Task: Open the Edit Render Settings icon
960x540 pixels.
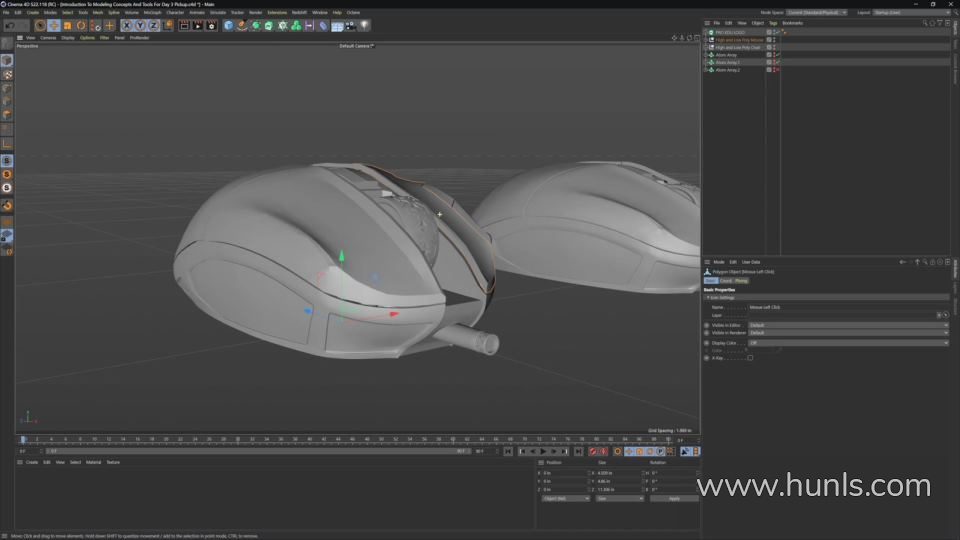Action: [210, 25]
